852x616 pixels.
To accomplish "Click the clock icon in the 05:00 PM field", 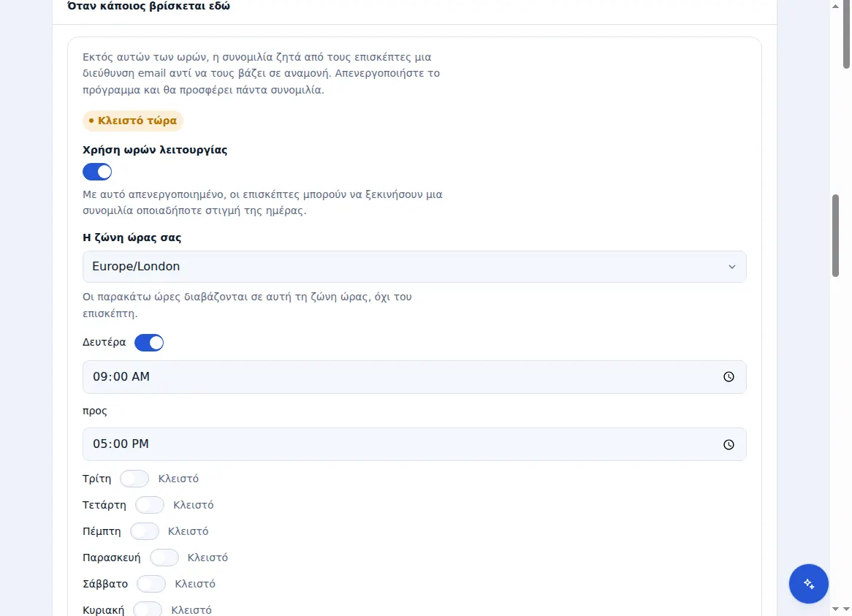I will click(729, 445).
